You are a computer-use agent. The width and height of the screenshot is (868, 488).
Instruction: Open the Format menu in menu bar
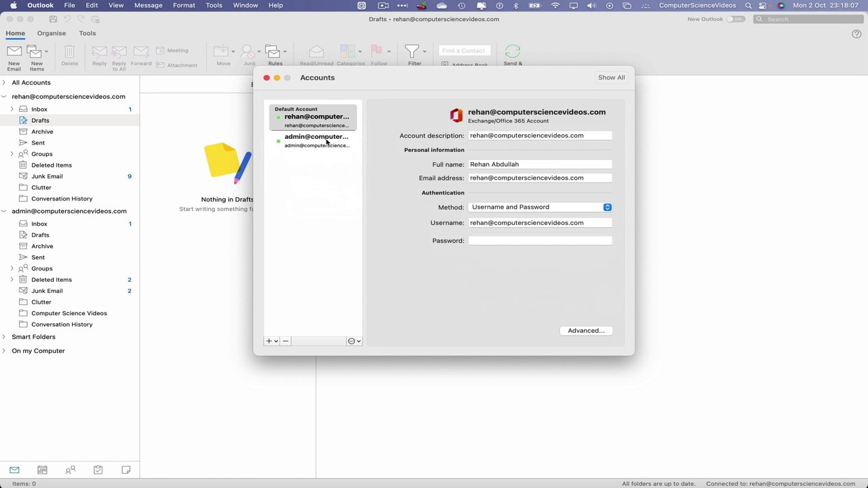tap(184, 5)
